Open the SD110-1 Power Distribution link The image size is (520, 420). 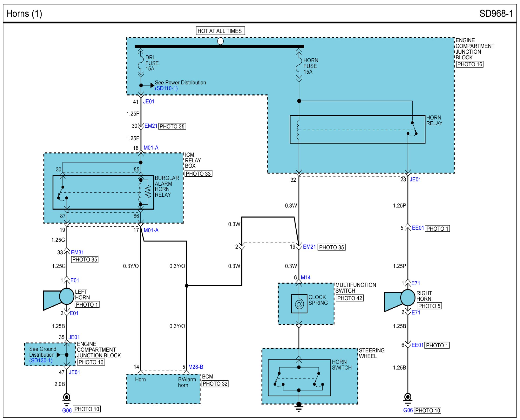pos(166,88)
